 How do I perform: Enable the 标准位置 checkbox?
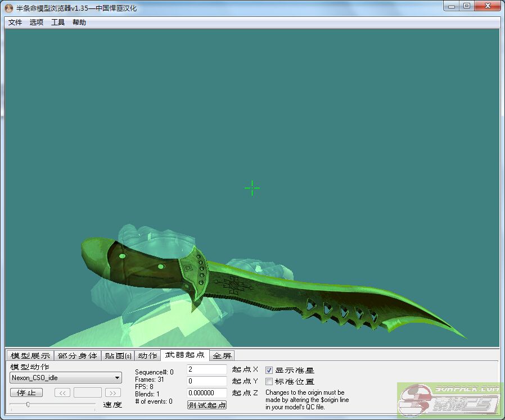pos(269,381)
